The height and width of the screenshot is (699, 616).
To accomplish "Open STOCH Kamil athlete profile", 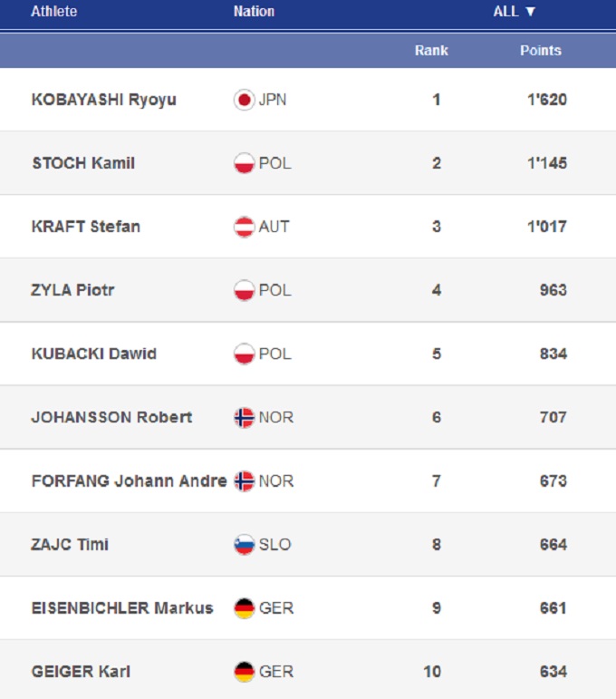I will pos(83,163).
